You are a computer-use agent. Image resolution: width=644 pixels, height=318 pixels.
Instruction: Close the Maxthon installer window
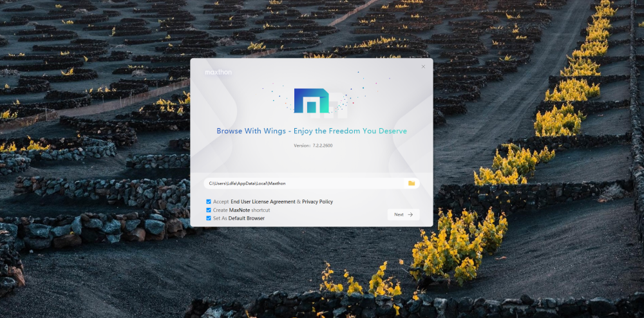(423, 66)
